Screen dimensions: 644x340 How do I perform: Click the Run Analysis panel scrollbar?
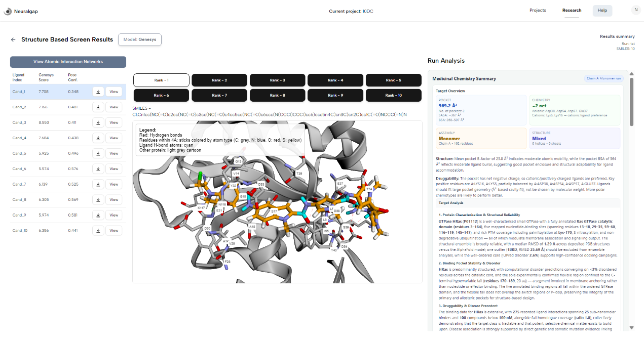(x=632, y=102)
